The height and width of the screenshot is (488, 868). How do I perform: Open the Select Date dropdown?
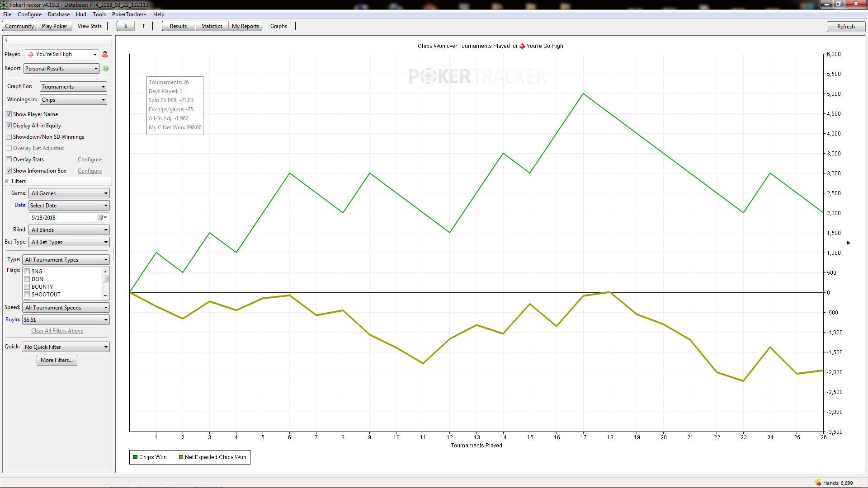point(69,206)
